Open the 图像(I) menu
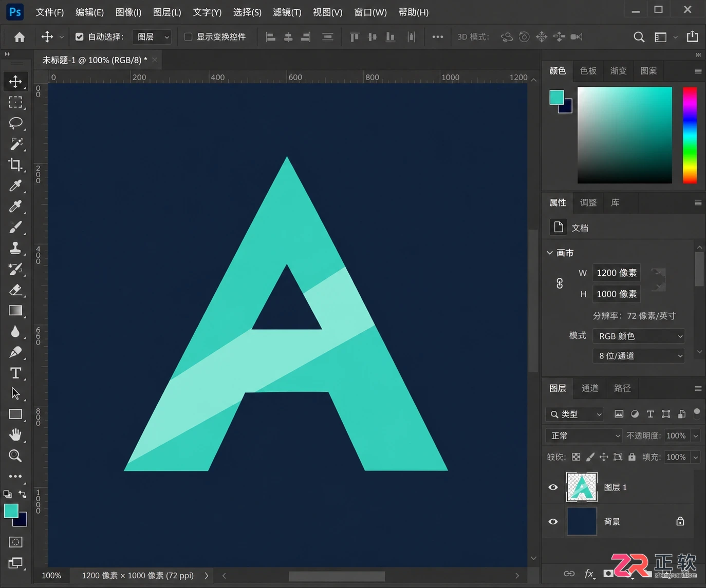Viewport: 706px width, 588px height. point(128,12)
